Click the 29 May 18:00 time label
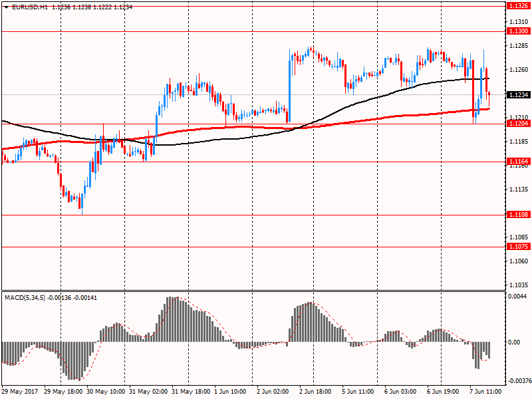 point(63,392)
